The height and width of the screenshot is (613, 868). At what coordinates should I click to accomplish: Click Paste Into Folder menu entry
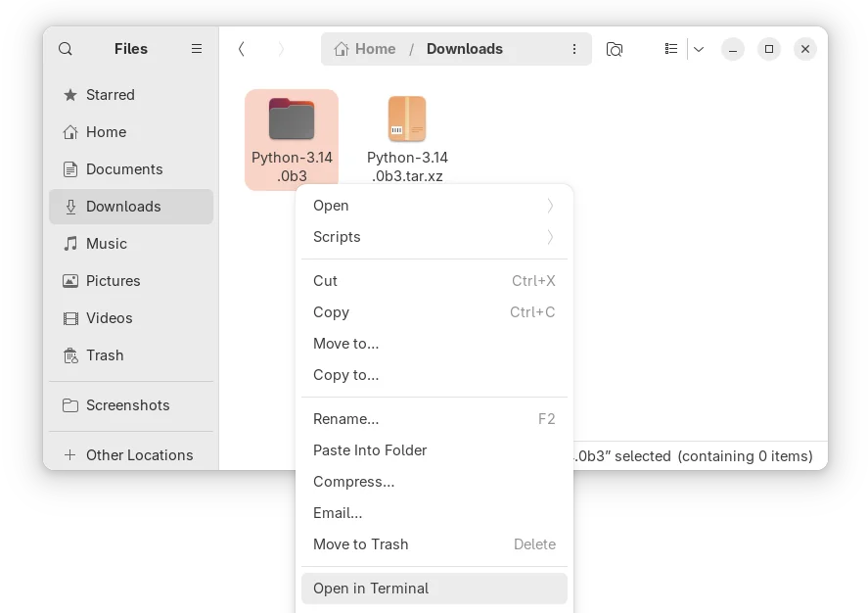pos(434,450)
